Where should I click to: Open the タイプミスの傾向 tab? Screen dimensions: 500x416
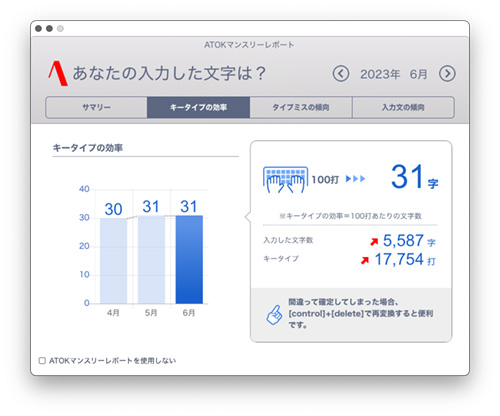(x=301, y=107)
